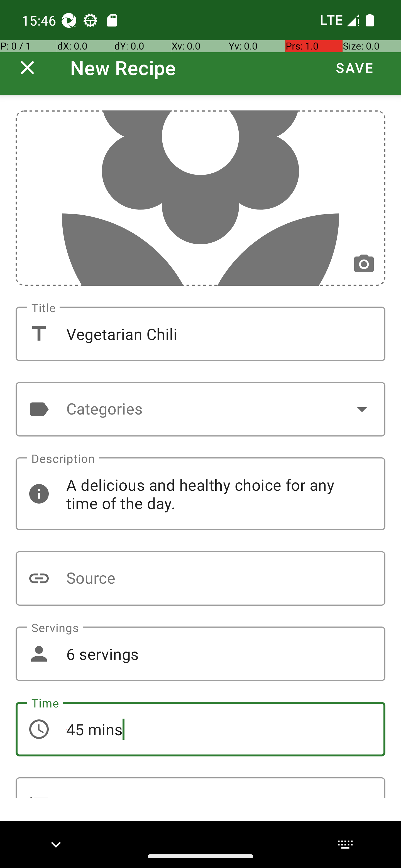Image resolution: width=401 pixels, height=868 pixels.
Task: Tap the title text icon
Action: tap(39, 334)
